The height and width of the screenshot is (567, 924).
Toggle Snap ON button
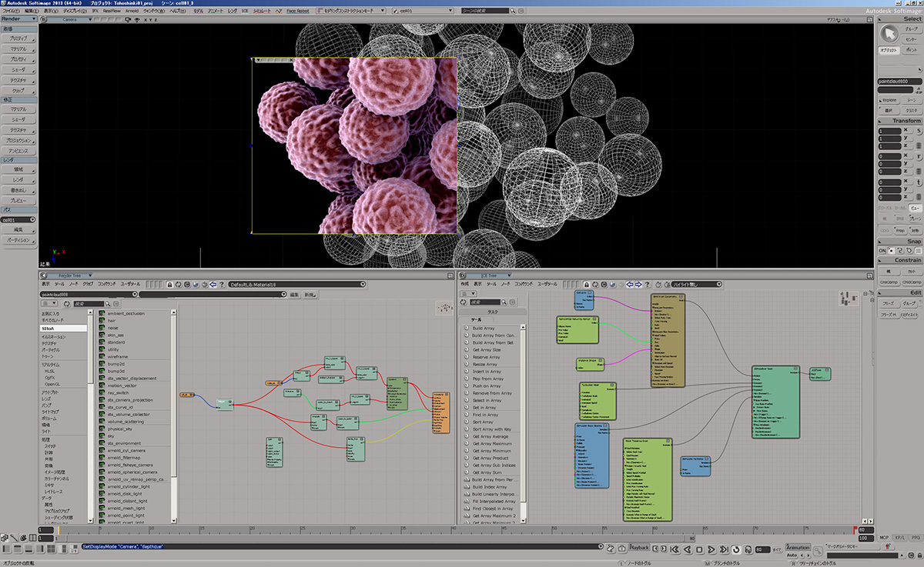(883, 251)
